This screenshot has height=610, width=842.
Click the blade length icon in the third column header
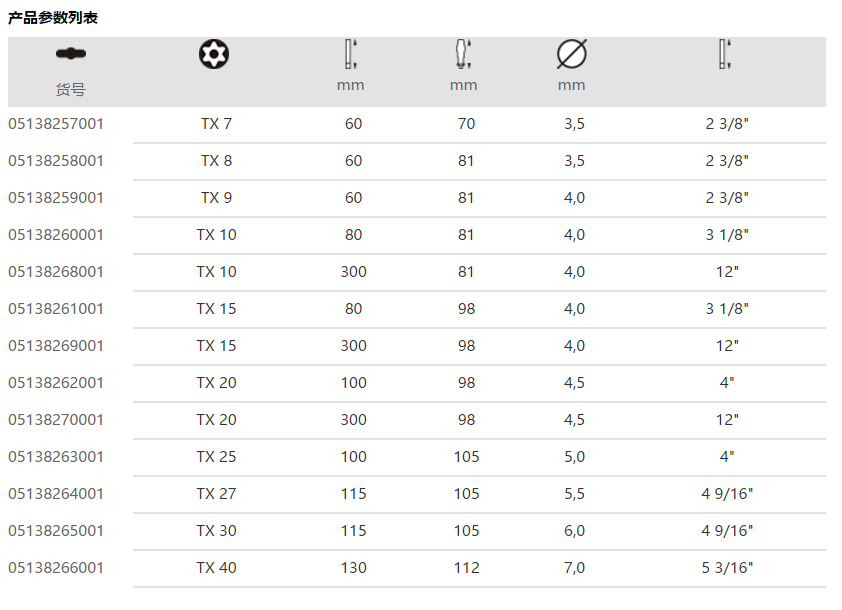(x=350, y=53)
